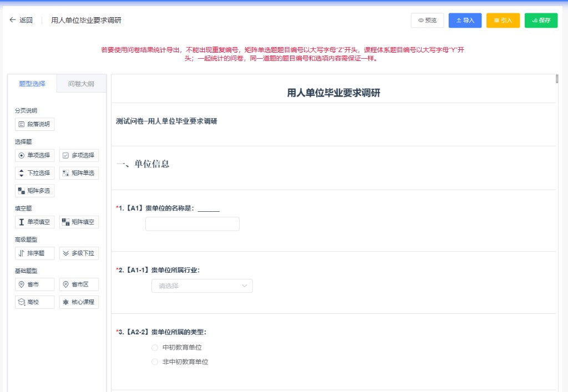Click the 高级题型 group label
568x392 pixels.
(26, 240)
